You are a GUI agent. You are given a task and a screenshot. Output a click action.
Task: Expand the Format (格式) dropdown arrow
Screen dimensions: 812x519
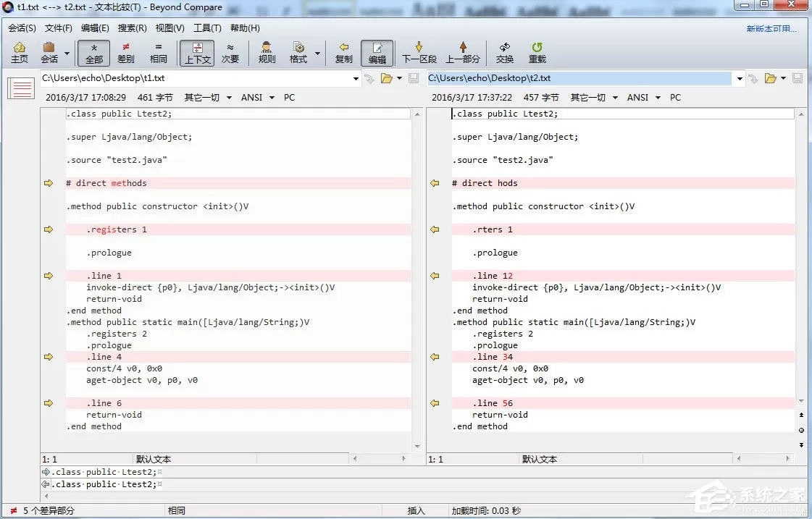[317, 54]
